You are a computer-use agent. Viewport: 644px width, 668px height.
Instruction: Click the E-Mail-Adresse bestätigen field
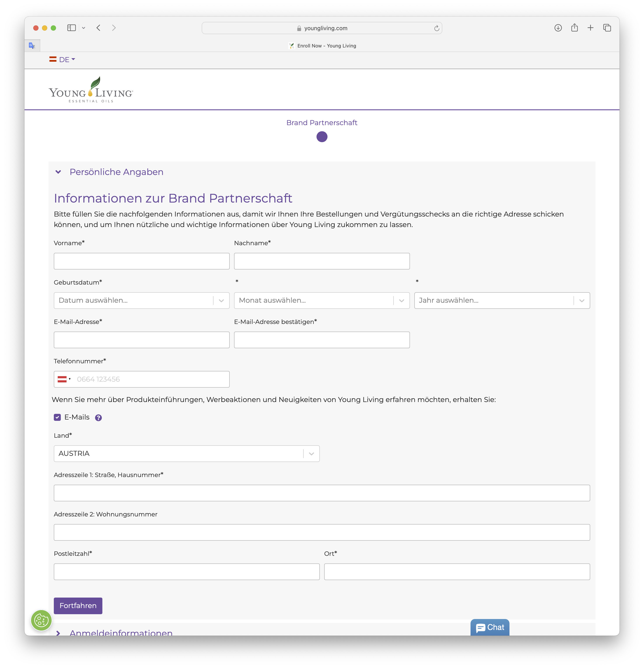point(322,340)
